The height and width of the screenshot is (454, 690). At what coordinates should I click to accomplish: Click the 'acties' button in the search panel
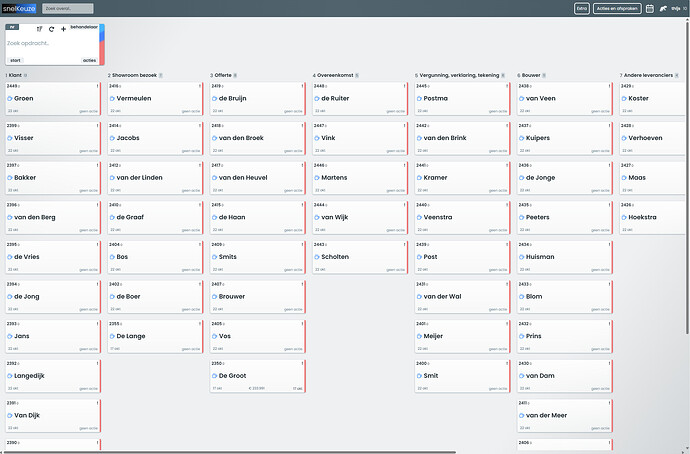coord(89,60)
